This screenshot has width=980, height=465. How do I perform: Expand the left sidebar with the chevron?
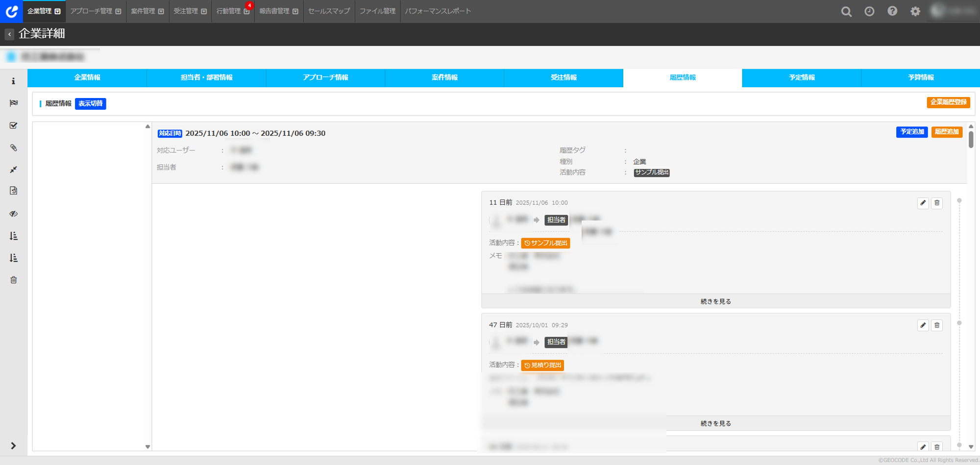click(x=14, y=445)
